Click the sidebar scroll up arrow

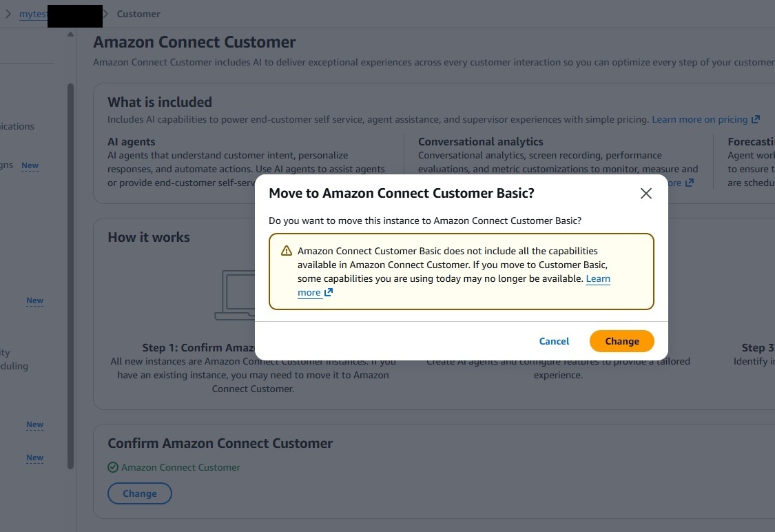(71, 34)
